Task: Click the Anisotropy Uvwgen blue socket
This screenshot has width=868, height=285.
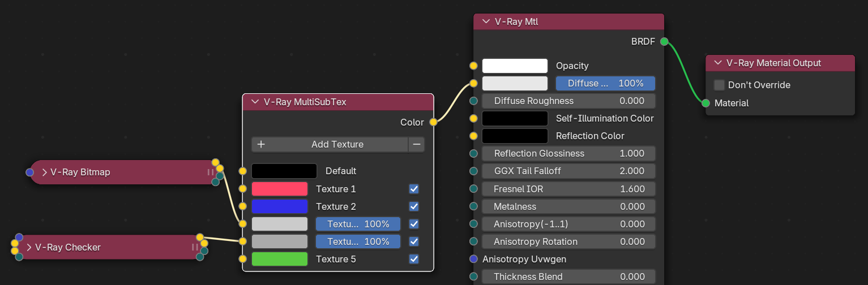Action: [473, 259]
